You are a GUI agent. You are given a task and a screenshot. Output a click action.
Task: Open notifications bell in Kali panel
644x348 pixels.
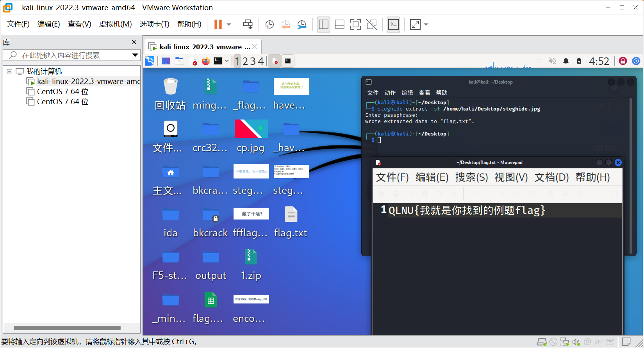pyautogui.click(x=566, y=61)
